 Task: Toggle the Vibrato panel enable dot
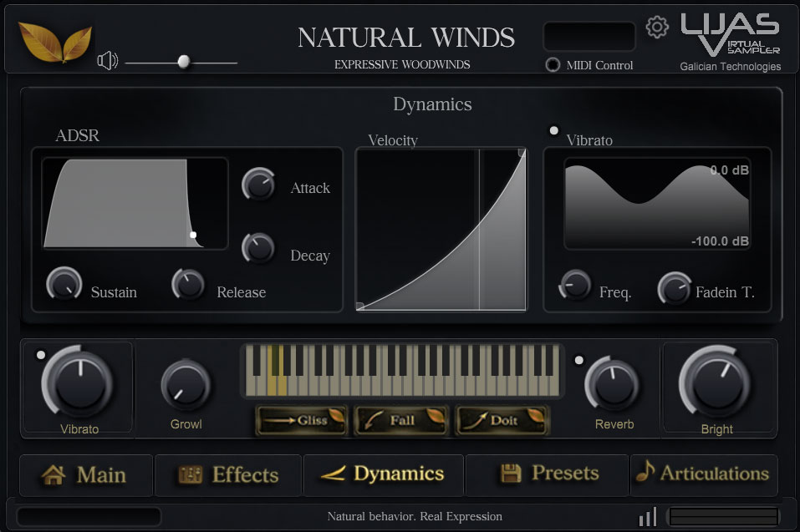click(553, 130)
